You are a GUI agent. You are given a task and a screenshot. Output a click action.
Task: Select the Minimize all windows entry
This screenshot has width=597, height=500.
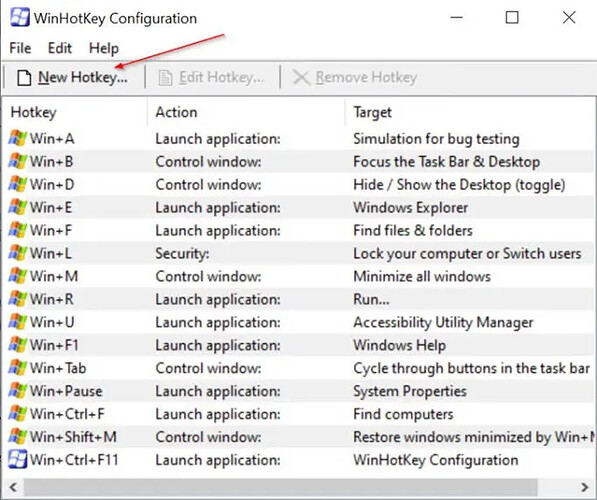pyautogui.click(x=422, y=276)
